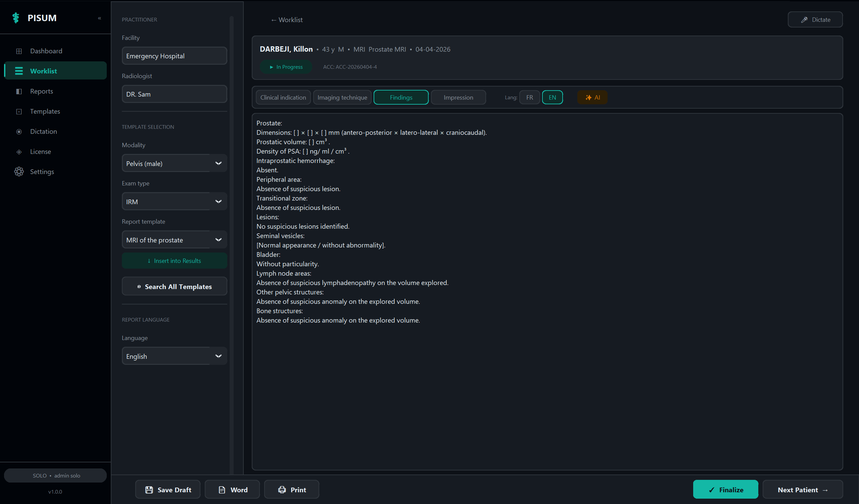Click the License diamond icon
The width and height of the screenshot is (859, 504).
point(19,152)
